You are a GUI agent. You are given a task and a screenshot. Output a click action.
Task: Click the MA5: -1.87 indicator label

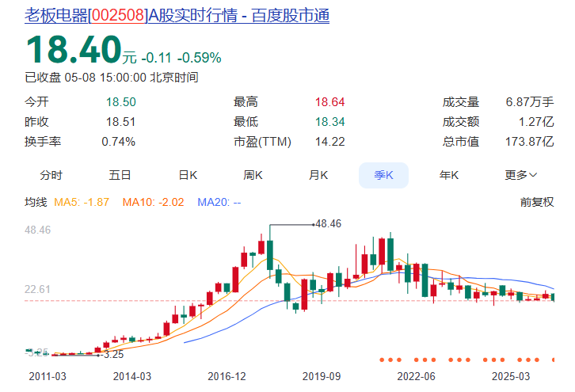point(82,202)
